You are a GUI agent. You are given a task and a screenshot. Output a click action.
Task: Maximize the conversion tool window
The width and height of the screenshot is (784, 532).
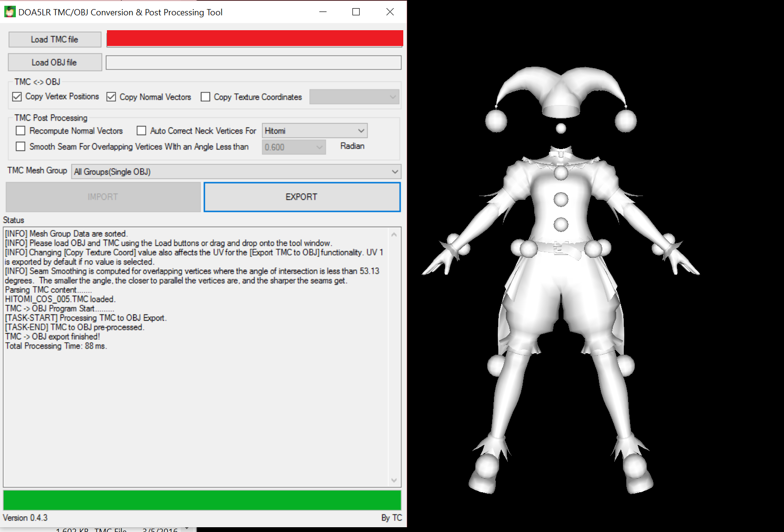coord(356,12)
